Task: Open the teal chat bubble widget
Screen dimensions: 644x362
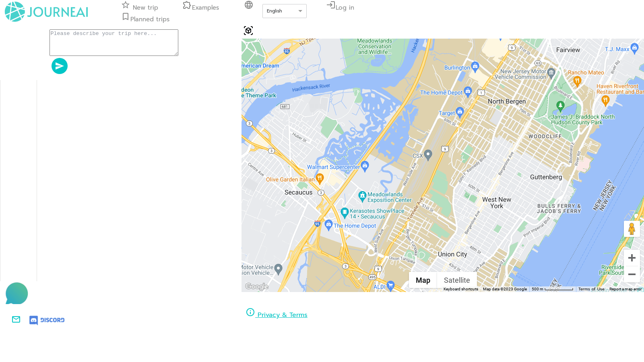Action: pos(17,293)
